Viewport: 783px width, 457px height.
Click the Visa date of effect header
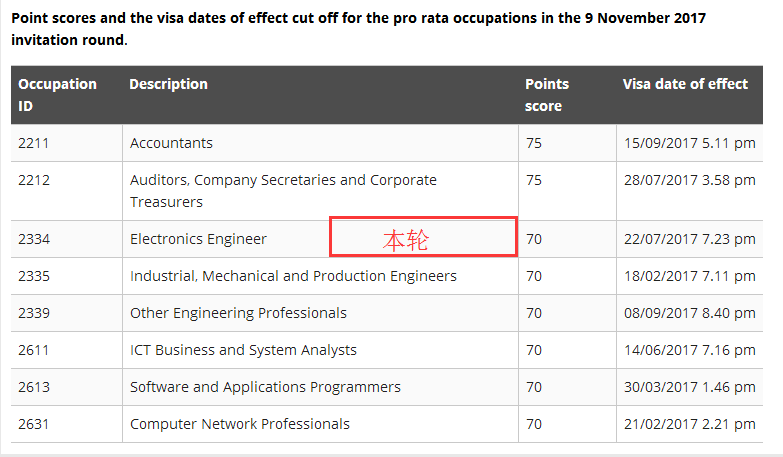coord(685,84)
